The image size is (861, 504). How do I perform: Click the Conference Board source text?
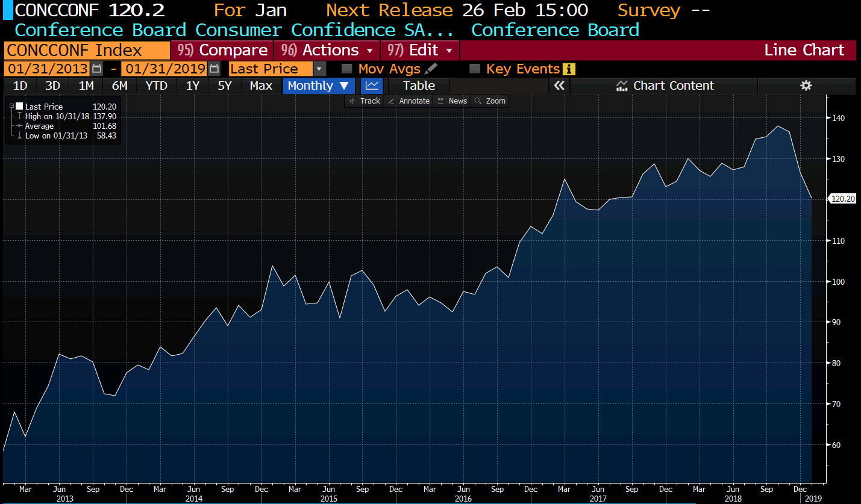(555, 30)
